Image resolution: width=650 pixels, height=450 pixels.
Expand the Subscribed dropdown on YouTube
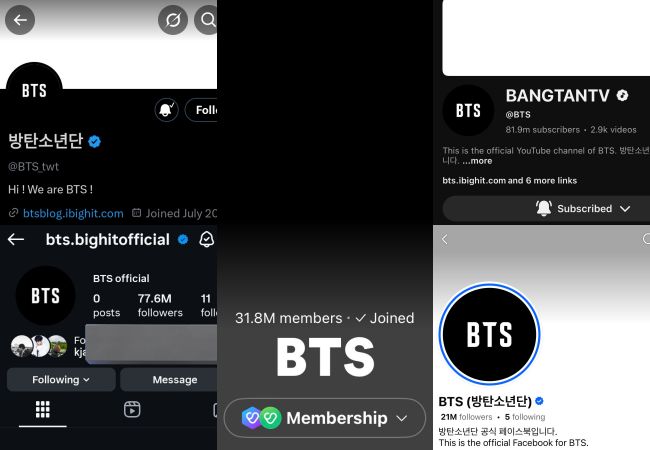(x=546, y=208)
